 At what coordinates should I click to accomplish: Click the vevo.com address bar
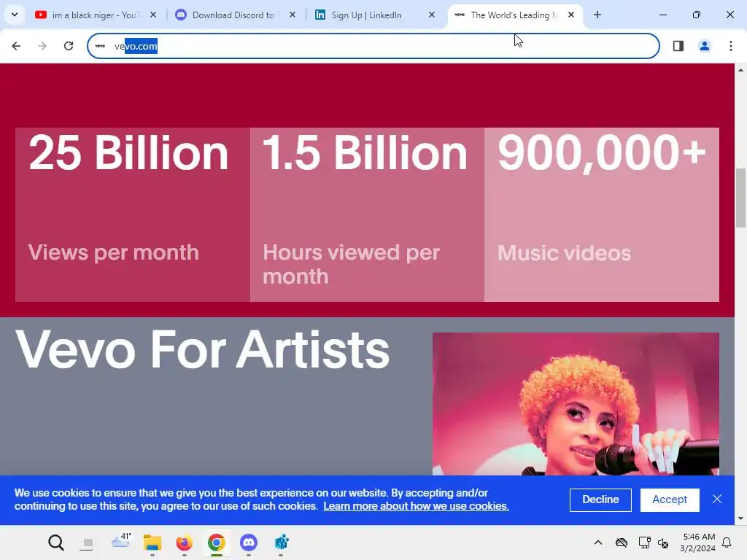point(373,46)
